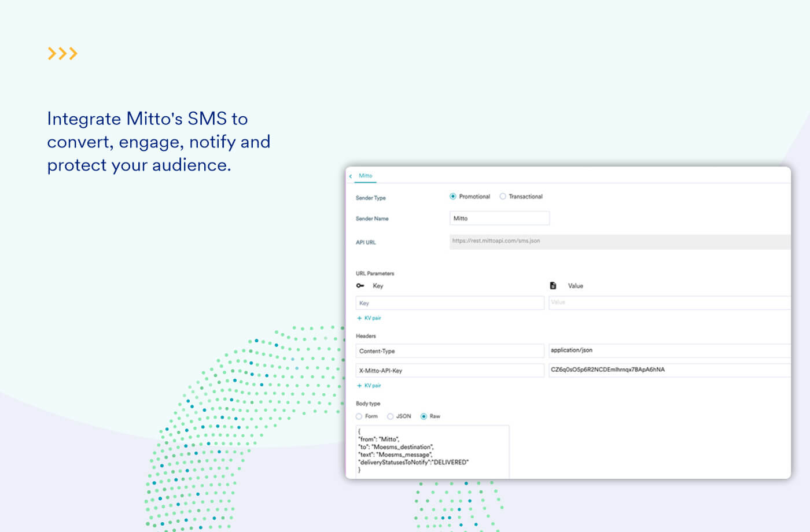Edit the Sender Name field containing Mitto

[499, 218]
